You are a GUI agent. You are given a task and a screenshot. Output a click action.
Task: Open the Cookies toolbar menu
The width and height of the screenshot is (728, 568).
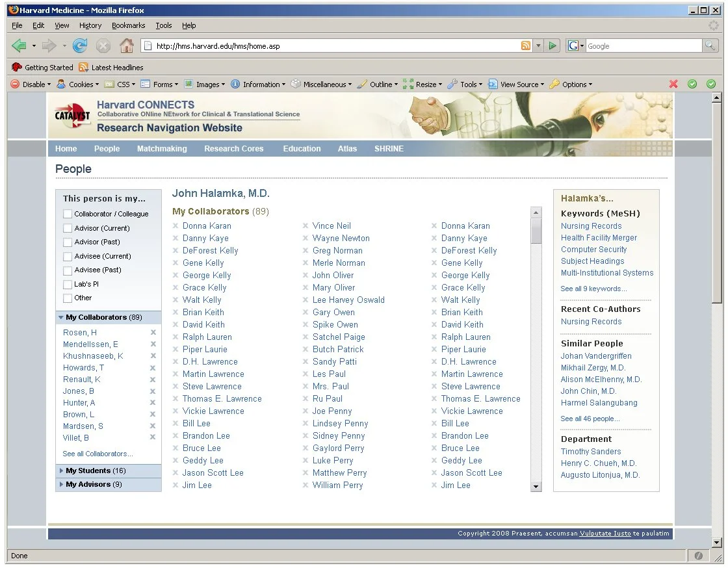click(x=77, y=84)
